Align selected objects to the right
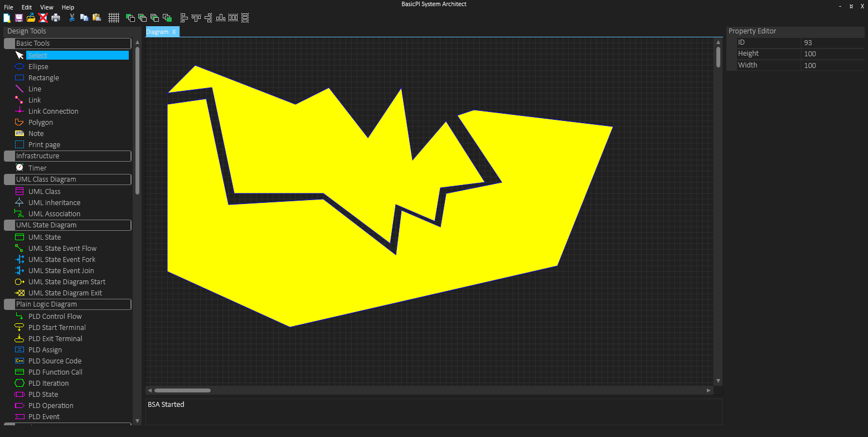The height and width of the screenshot is (437, 868). coord(208,18)
